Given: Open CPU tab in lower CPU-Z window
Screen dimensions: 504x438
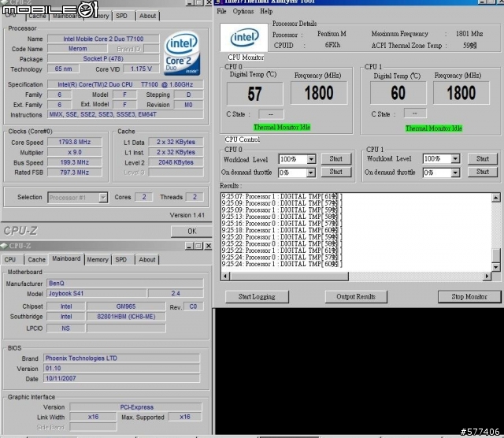Looking at the screenshot, I should (x=10, y=259).
